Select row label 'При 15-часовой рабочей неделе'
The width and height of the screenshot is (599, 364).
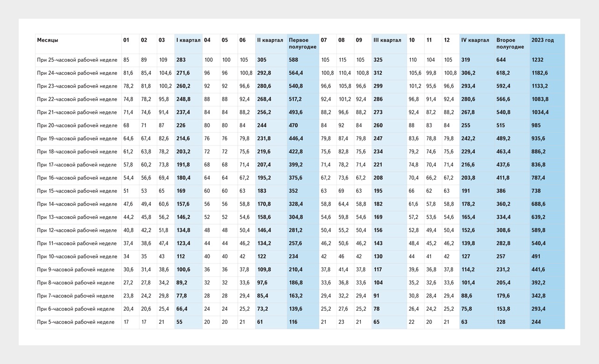pos(77,191)
